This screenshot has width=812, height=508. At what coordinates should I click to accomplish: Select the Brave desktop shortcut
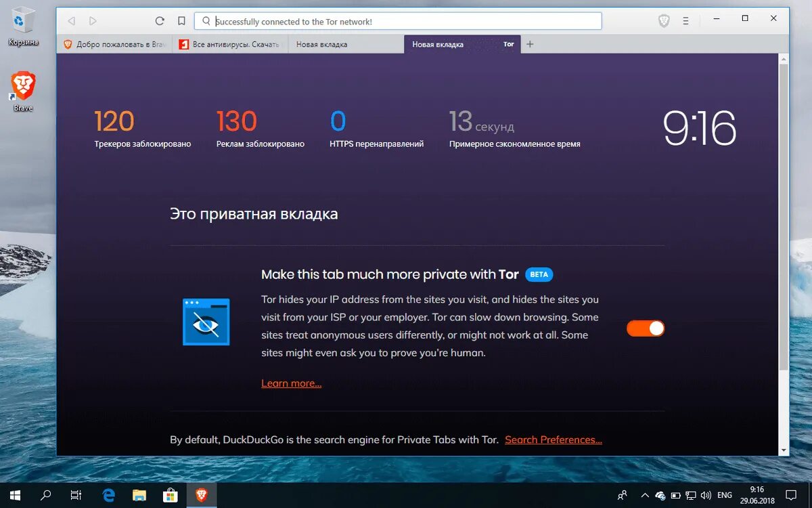tap(23, 92)
